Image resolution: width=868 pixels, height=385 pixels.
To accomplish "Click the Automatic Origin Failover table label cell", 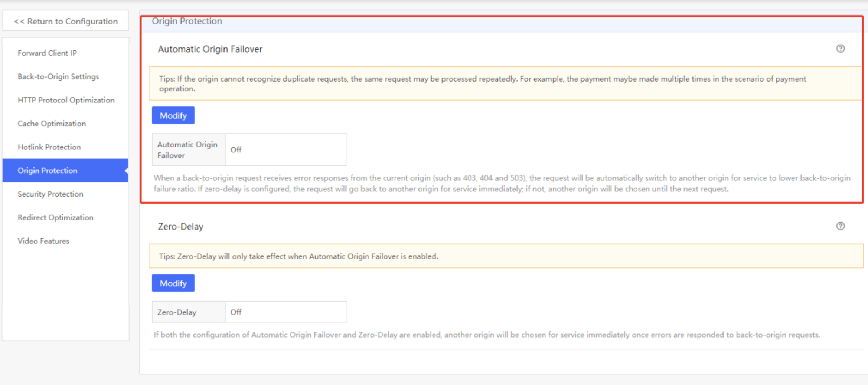I will tap(189, 149).
